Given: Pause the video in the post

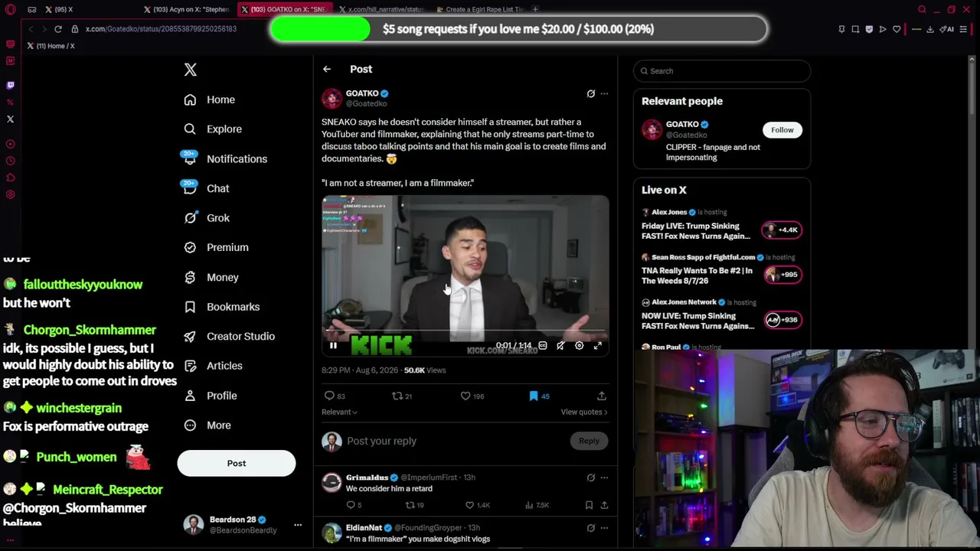Looking at the screenshot, I should 333,346.
